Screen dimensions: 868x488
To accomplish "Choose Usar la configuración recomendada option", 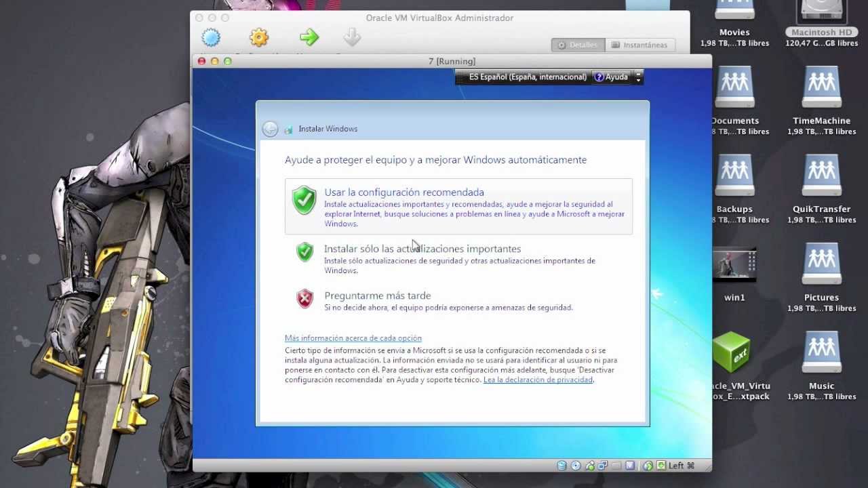I will [458, 207].
